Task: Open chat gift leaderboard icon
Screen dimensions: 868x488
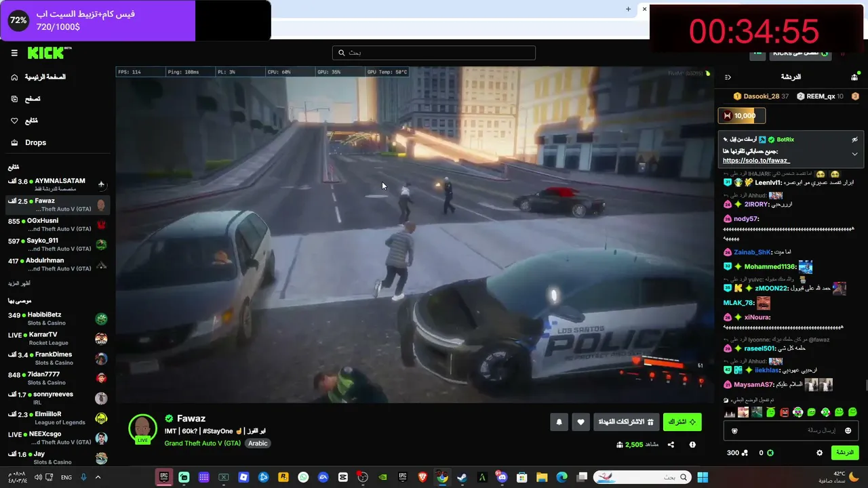Action: 854,77
